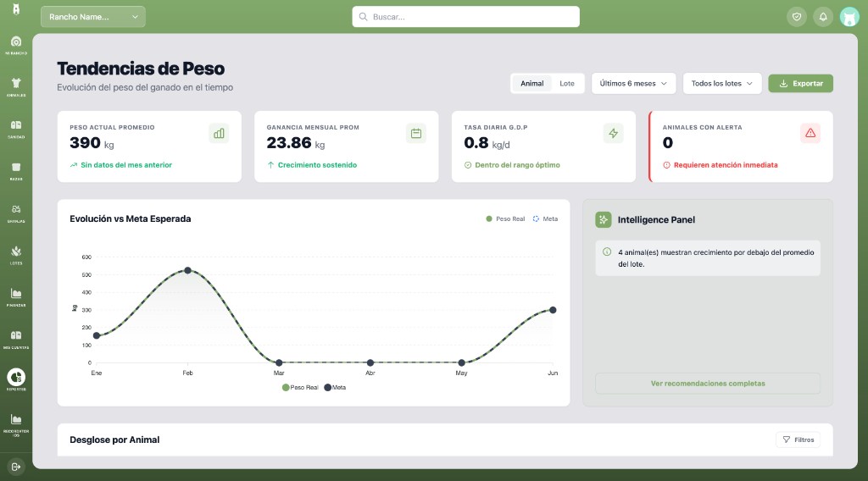Image resolution: width=868 pixels, height=481 pixels.
Task: Open Mis Cuentas in the sidebar
Action: 16,340
